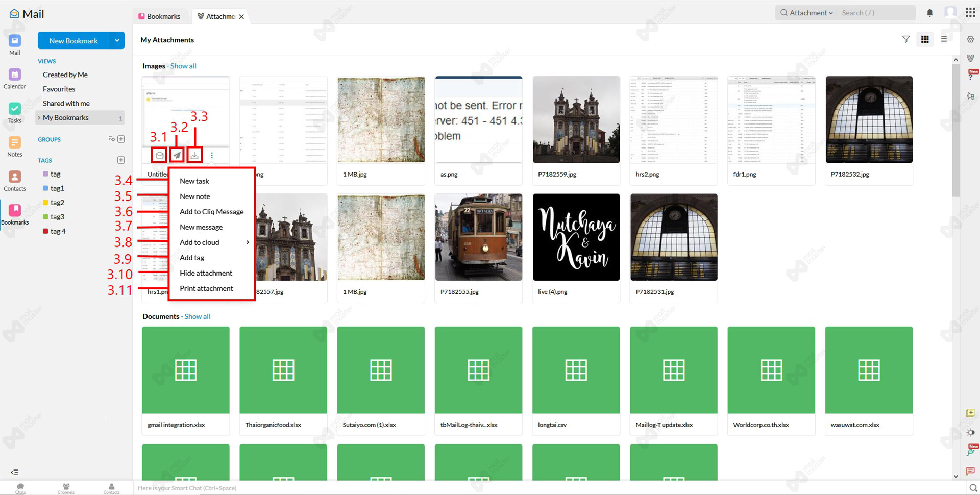
Task: Click Show all next to Images
Action: point(183,66)
